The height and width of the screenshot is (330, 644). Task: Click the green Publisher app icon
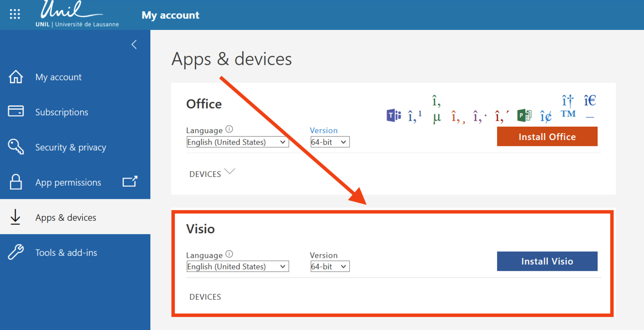click(x=524, y=115)
